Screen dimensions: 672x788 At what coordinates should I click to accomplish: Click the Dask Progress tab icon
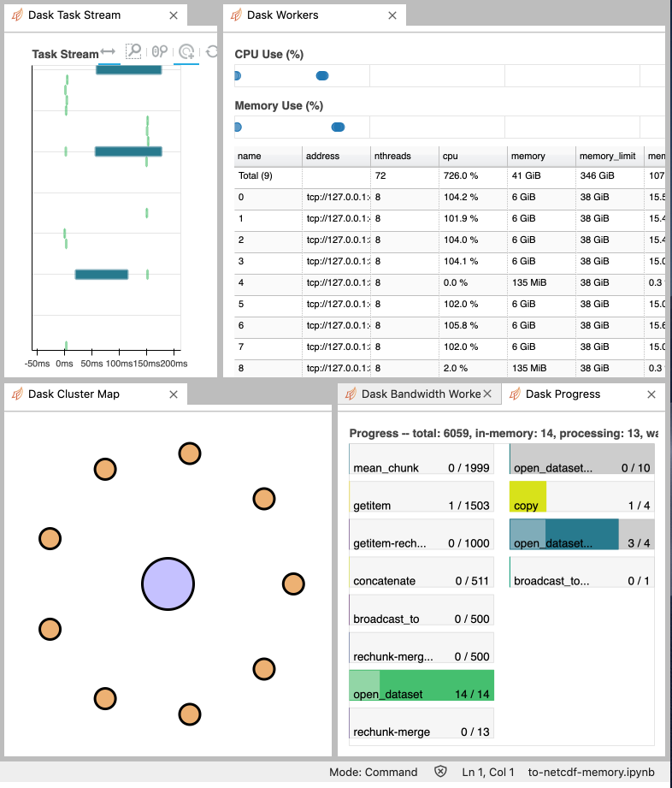[515, 394]
